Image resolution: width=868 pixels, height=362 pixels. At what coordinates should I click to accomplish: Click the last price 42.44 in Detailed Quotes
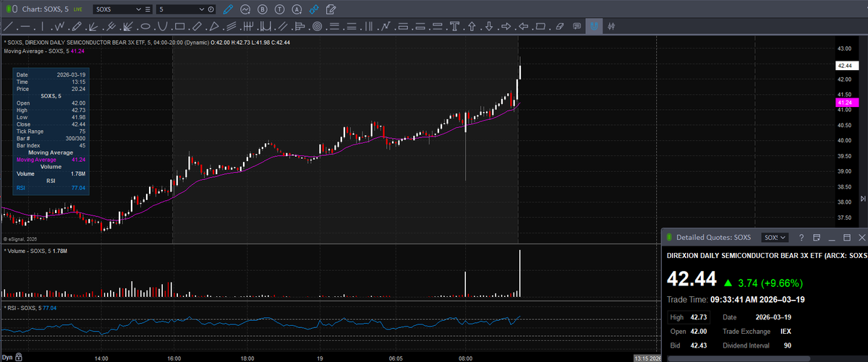[692, 280]
